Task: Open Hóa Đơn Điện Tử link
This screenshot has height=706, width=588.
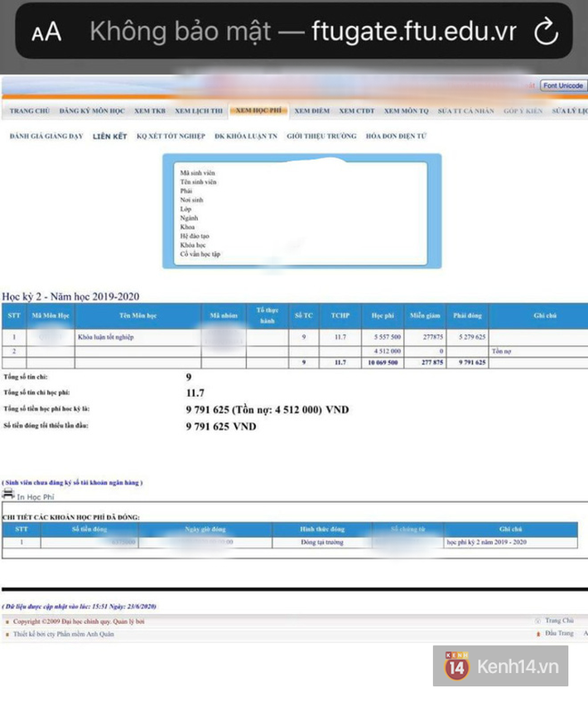Action: tap(395, 136)
